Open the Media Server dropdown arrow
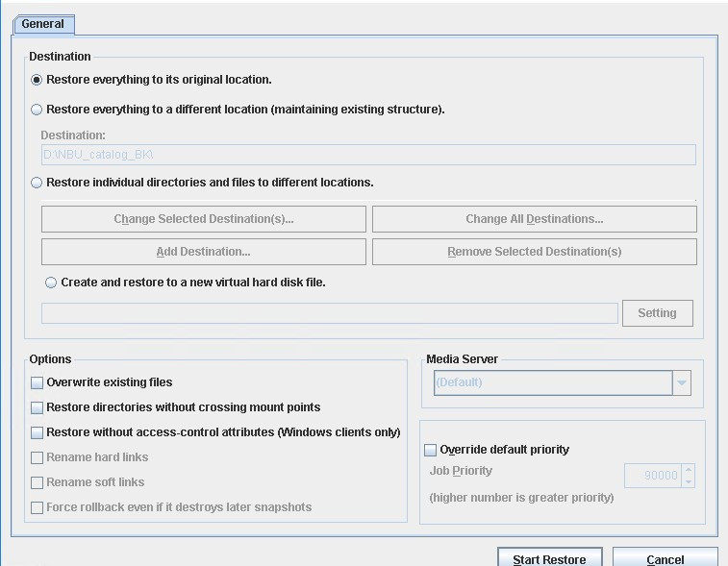 pyautogui.click(x=682, y=382)
